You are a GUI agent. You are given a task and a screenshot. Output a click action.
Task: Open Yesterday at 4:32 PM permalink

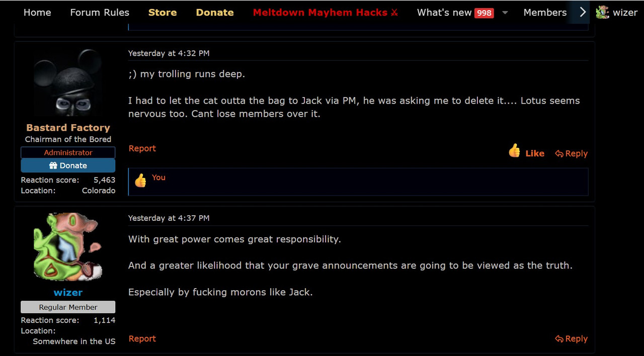pos(169,53)
